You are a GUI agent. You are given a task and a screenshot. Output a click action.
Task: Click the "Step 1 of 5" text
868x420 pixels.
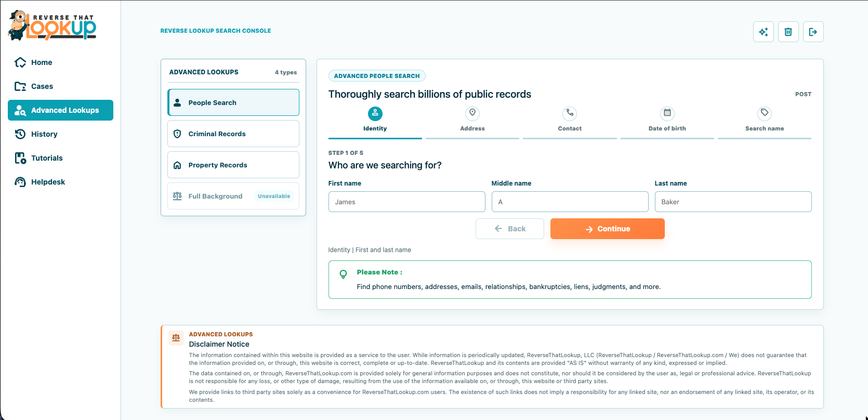346,153
